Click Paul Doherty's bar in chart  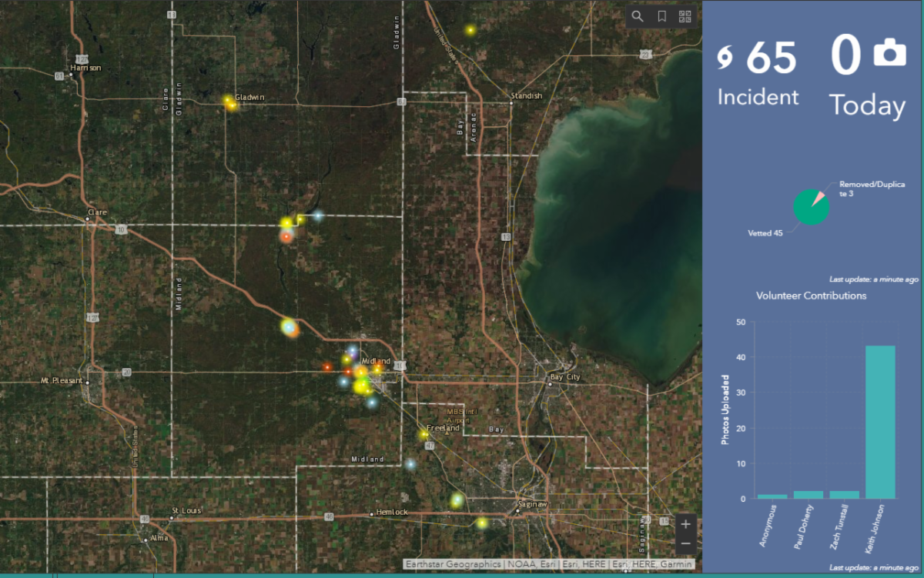point(808,494)
